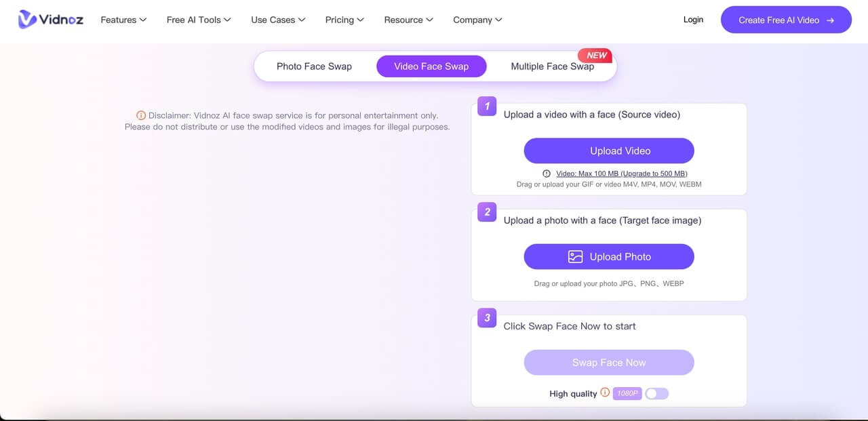Click the Upload Photo button
868x421 pixels.
(x=609, y=257)
